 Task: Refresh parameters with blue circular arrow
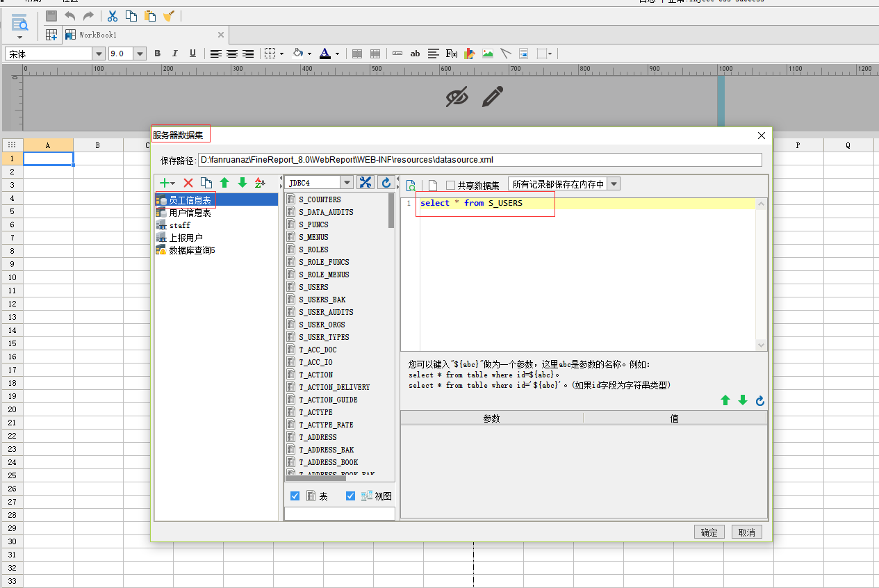pos(759,401)
